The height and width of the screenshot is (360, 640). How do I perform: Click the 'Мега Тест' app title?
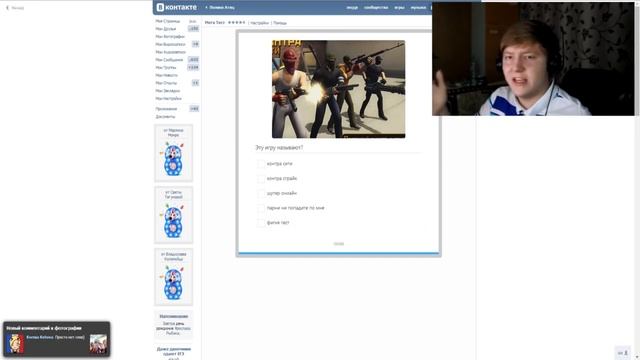[215, 22]
